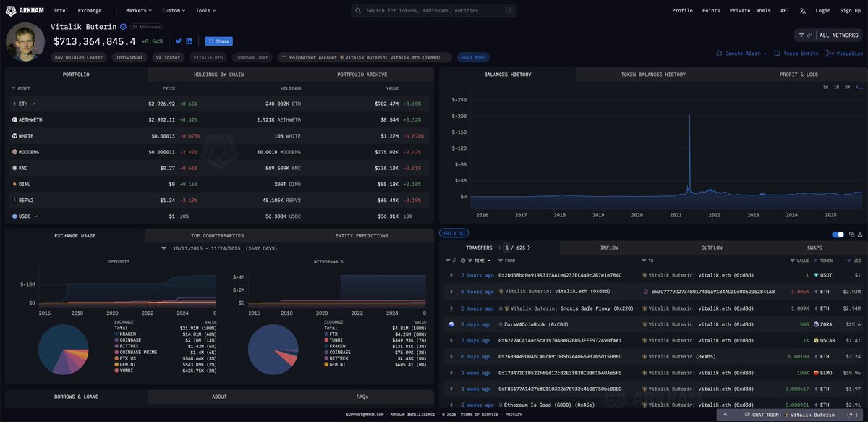The width and height of the screenshot is (868, 422).
Task: Click the filter icon beside All Networks
Action: (x=801, y=35)
